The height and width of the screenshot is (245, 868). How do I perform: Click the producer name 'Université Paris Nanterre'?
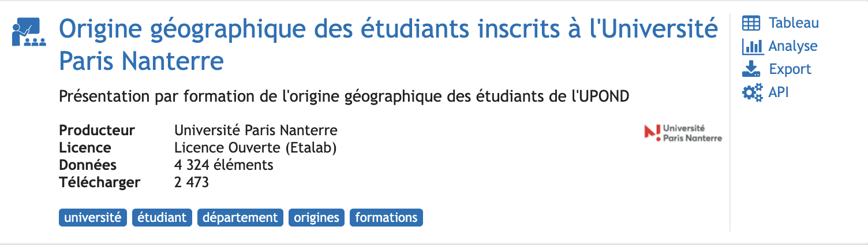256,130
